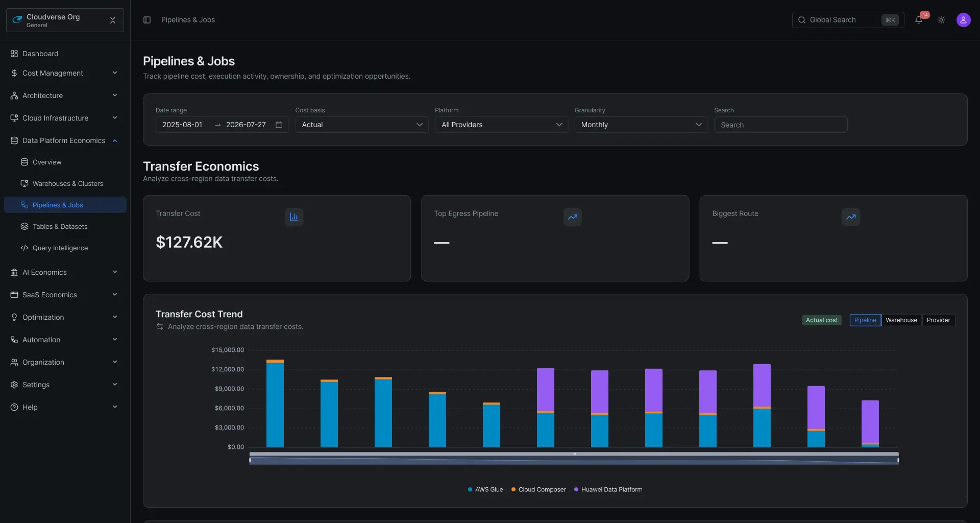Switch theme with the sun icon
This screenshot has width=980, height=523.
[x=941, y=20]
